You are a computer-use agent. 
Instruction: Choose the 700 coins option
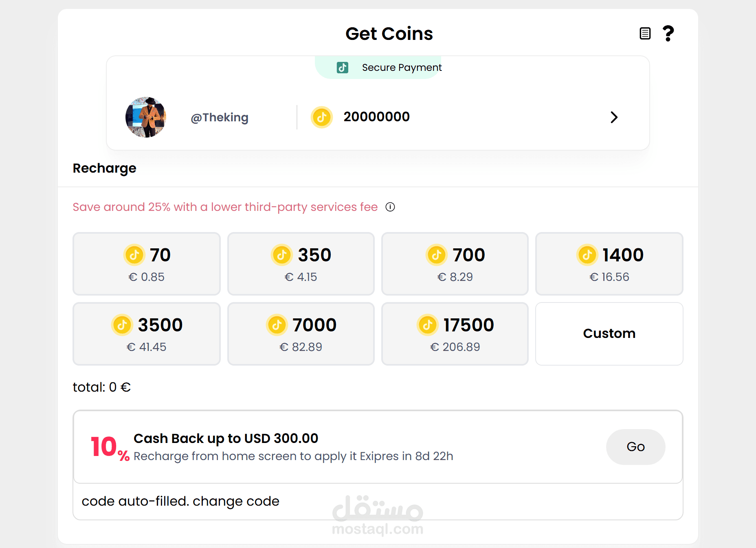[x=455, y=264]
